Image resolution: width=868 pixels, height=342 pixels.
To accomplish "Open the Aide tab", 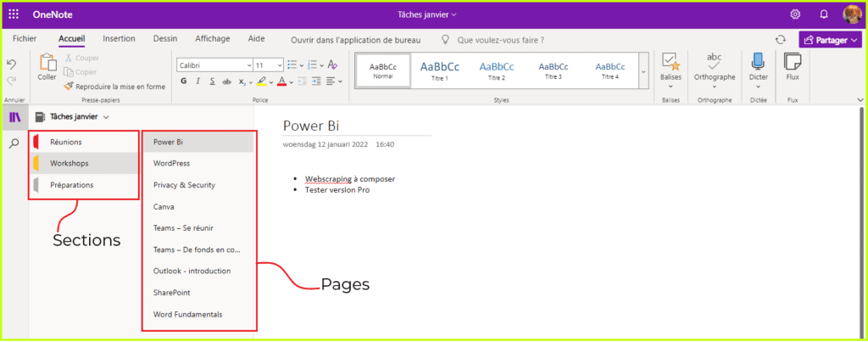I will click(x=256, y=39).
